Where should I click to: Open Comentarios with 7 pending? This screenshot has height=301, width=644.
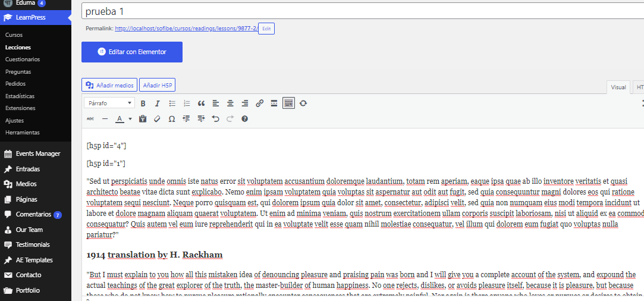pos(35,214)
